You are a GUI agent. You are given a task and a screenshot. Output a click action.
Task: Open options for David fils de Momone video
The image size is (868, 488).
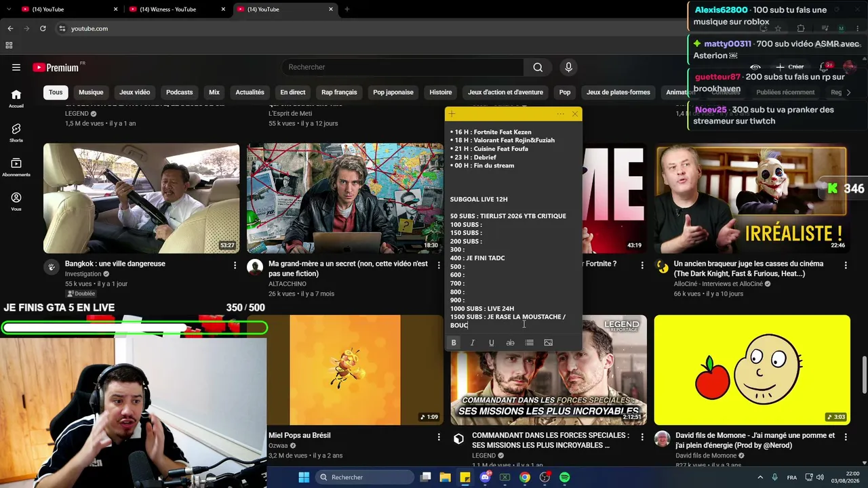[846, 437]
